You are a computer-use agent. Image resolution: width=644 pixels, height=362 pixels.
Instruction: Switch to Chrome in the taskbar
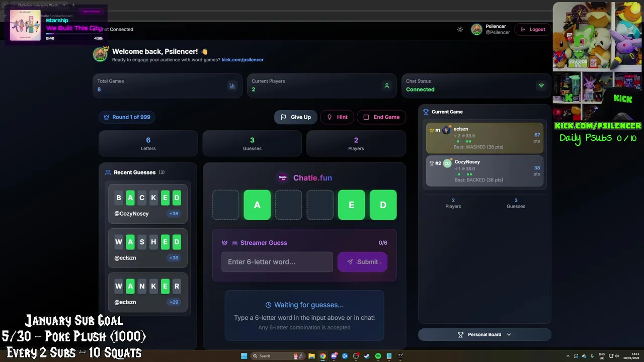click(323, 356)
